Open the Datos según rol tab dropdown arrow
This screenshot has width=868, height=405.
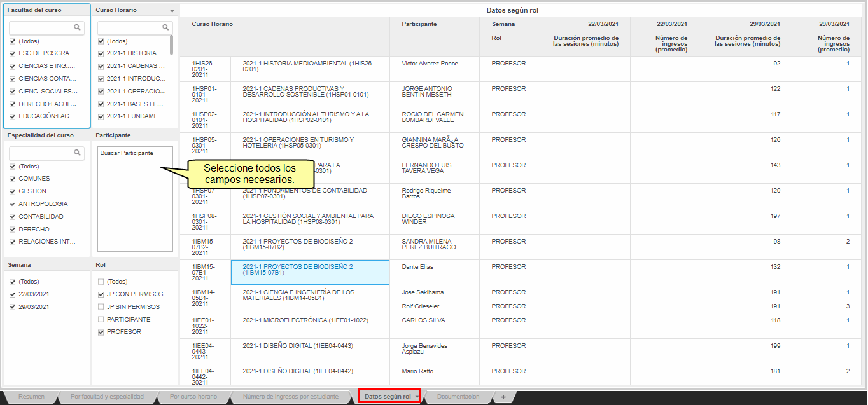(417, 397)
